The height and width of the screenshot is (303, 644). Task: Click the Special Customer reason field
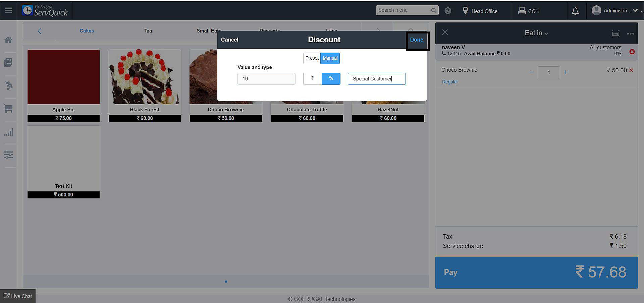click(377, 79)
